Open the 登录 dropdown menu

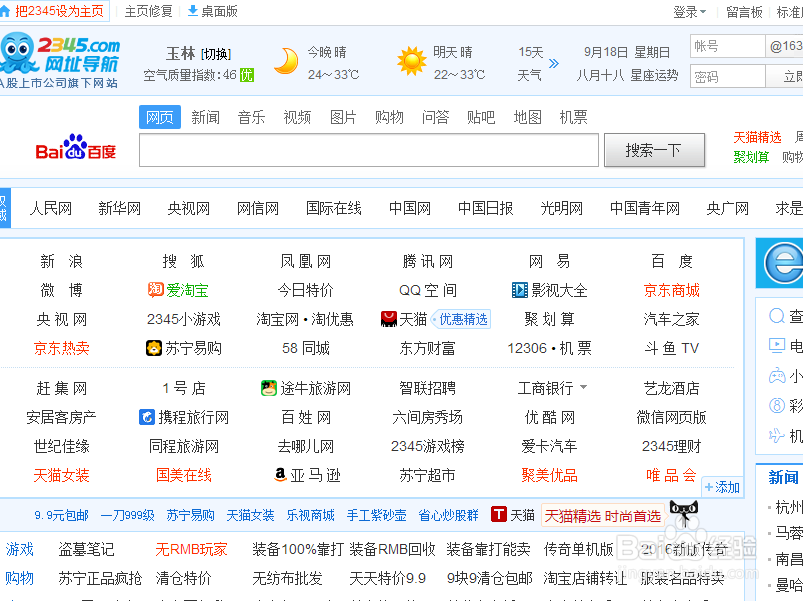pos(689,12)
